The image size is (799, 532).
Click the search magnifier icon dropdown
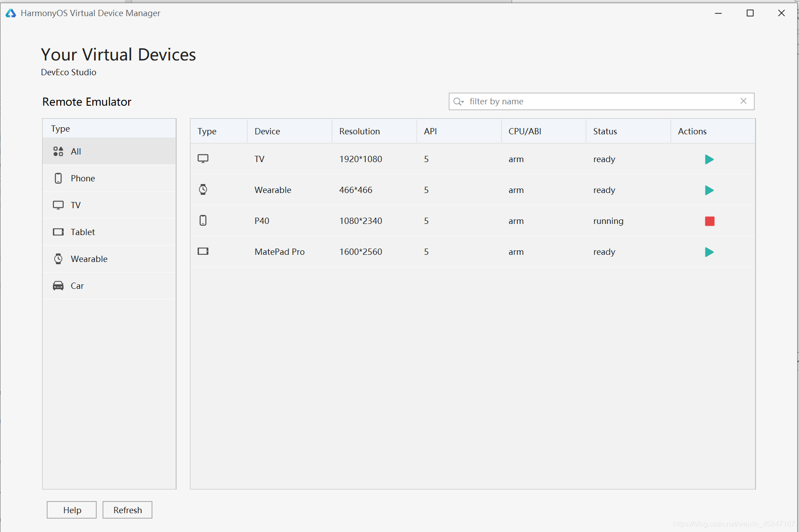pyautogui.click(x=458, y=102)
